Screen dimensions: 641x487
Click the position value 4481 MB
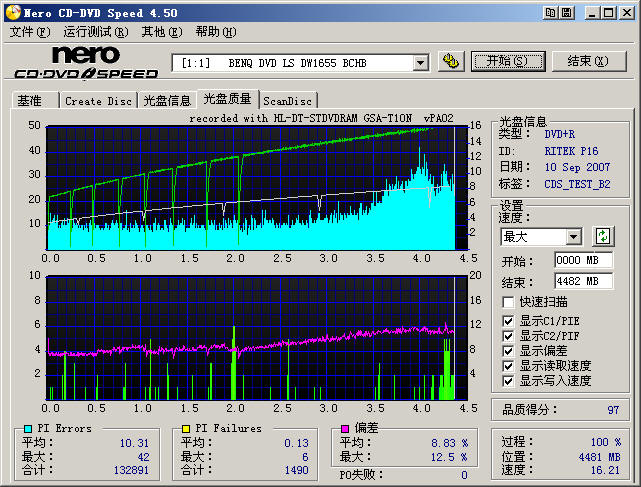(x=600, y=457)
